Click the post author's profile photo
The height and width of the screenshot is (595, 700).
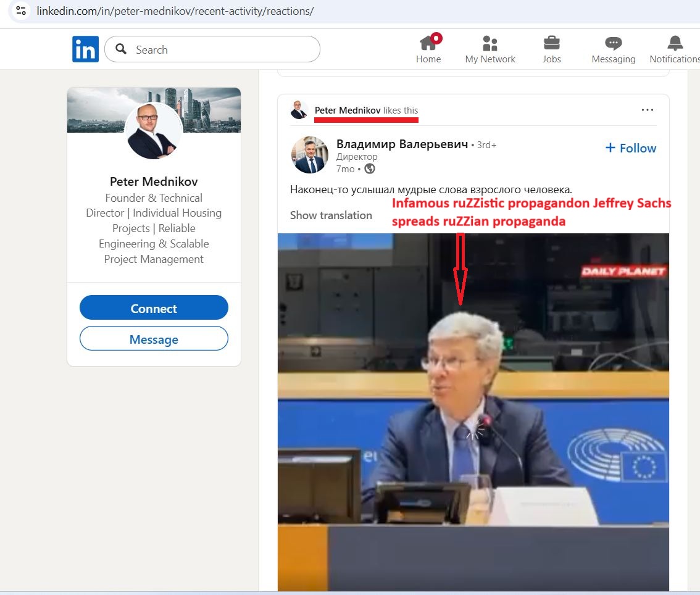(x=310, y=155)
